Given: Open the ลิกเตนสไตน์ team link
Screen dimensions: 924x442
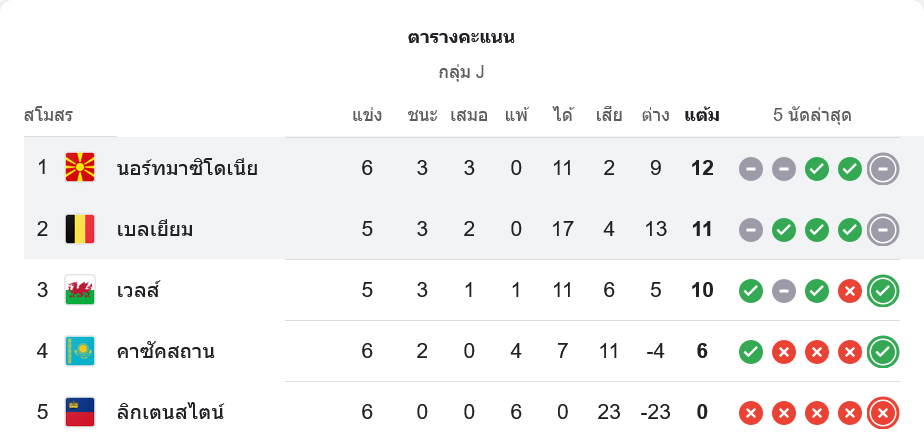Looking at the screenshot, I should 170,411.
